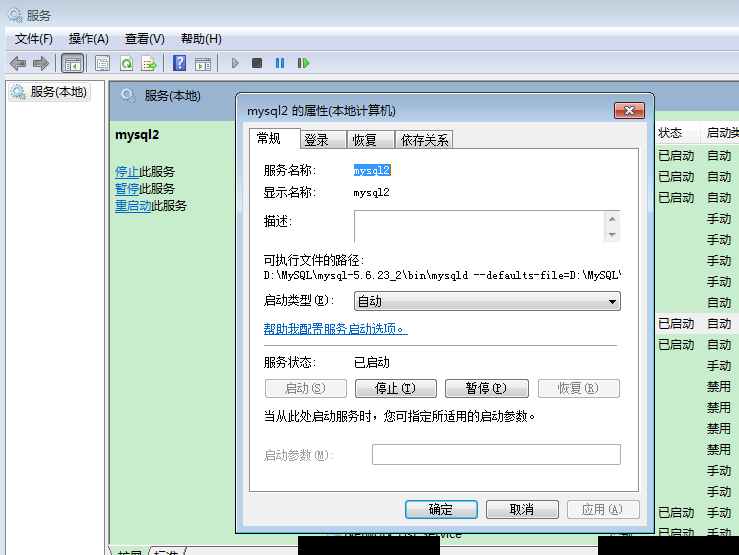Click the 重启动 此服务 link
Image resolution: width=739 pixels, height=555 pixels.
coord(133,205)
